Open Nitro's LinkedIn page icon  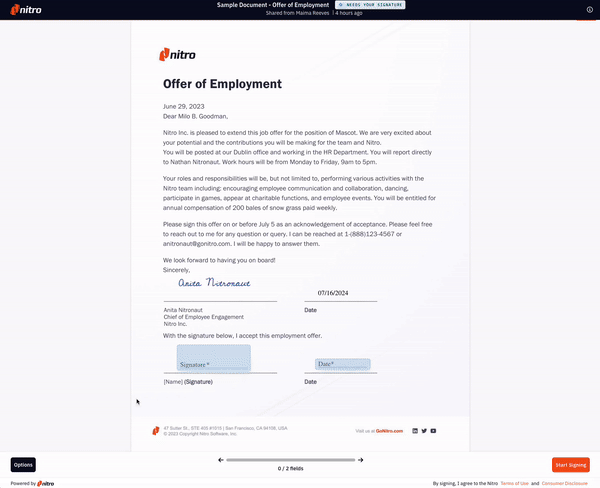pos(415,431)
